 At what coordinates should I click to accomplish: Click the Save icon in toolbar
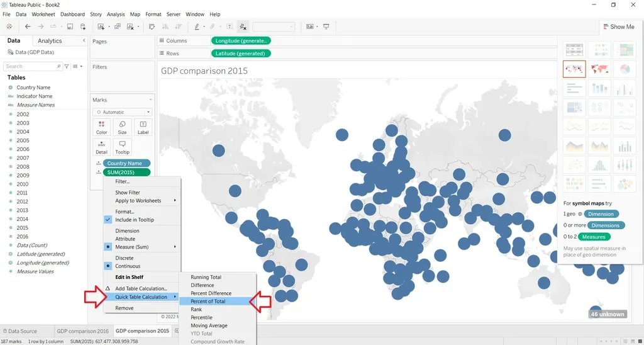[70, 26]
